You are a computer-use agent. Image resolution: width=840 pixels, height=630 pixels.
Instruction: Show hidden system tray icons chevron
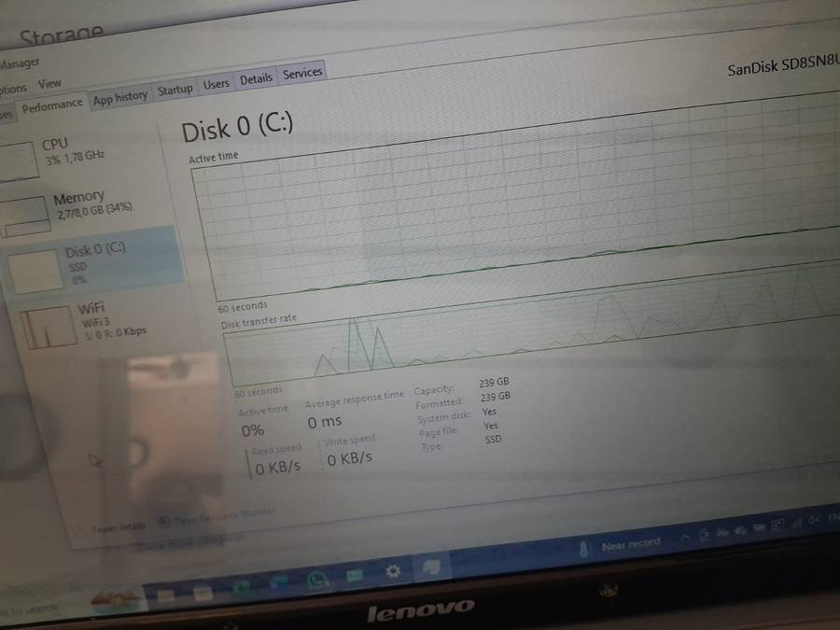685,537
